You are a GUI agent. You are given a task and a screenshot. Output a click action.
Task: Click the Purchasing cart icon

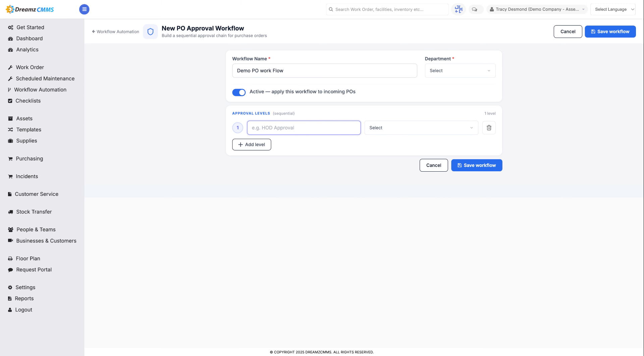(10, 159)
